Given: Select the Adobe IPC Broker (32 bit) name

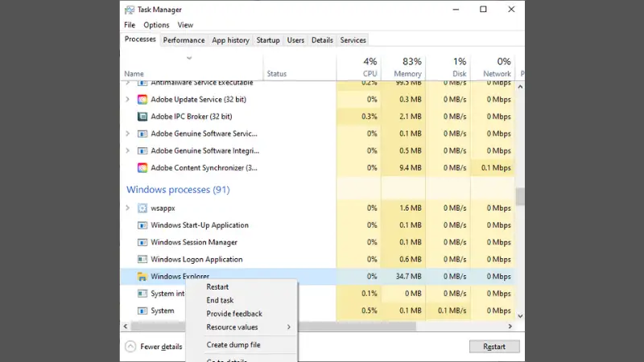Looking at the screenshot, I should tap(192, 117).
